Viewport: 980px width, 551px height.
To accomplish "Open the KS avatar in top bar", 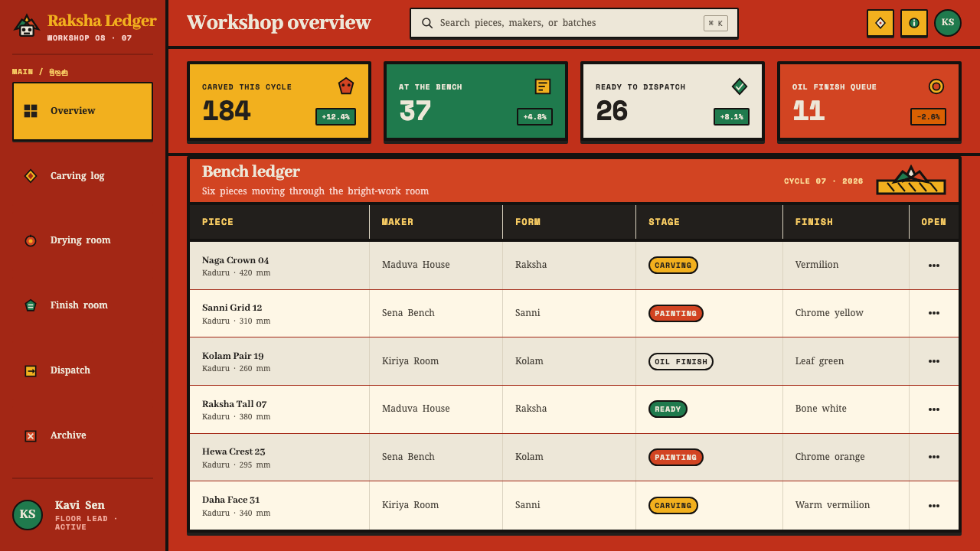I will (948, 23).
